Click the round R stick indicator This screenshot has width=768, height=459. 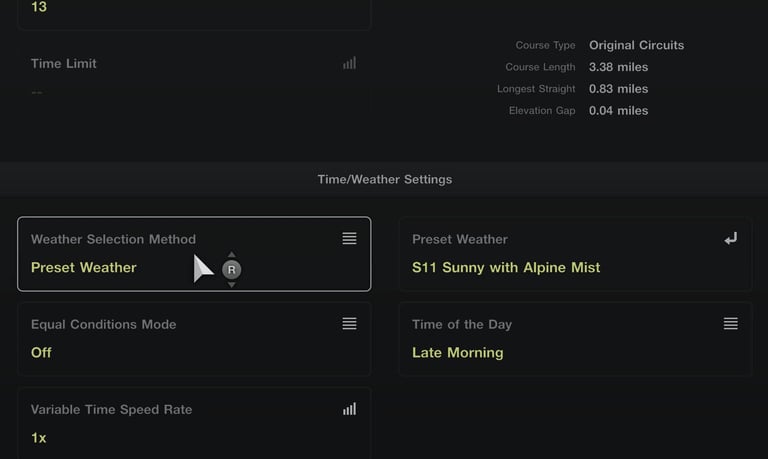(x=231, y=270)
